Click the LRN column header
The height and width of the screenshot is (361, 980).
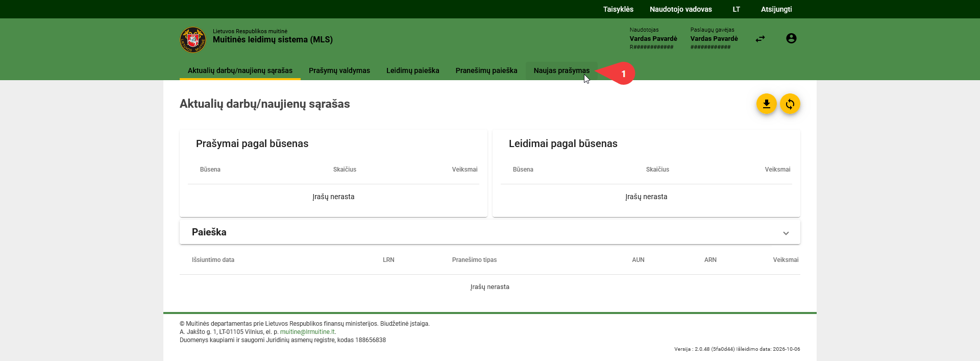388,260
